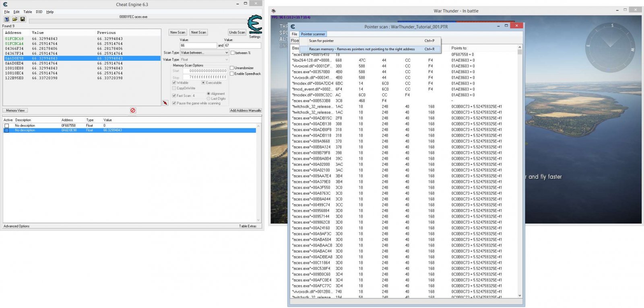Click the red arrow add-to-address-list icon
Screen dimensions: 644x308
165,103
